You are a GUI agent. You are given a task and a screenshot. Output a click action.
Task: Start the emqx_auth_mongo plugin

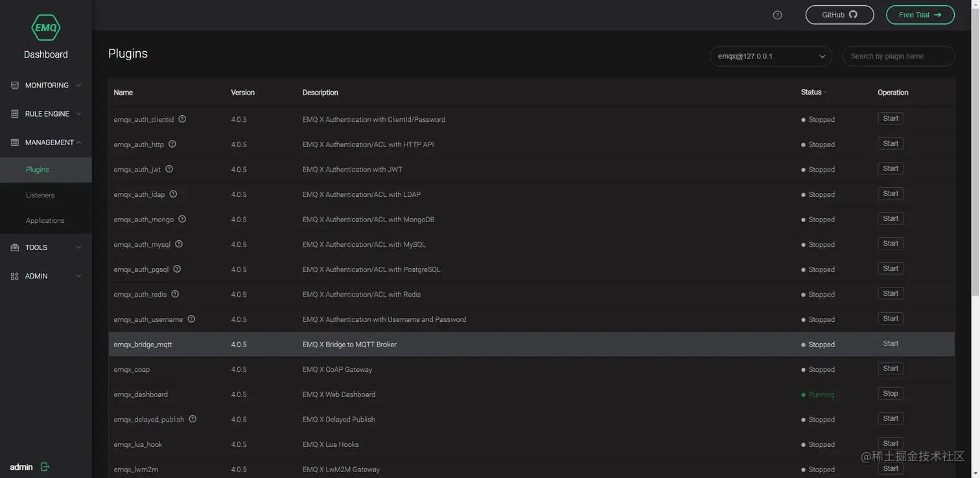coord(891,219)
